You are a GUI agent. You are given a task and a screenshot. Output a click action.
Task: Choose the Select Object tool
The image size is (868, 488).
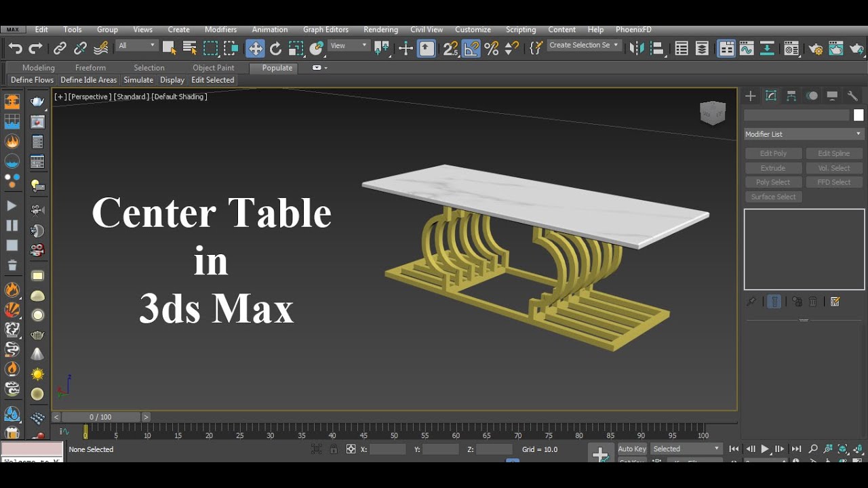[169, 48]
